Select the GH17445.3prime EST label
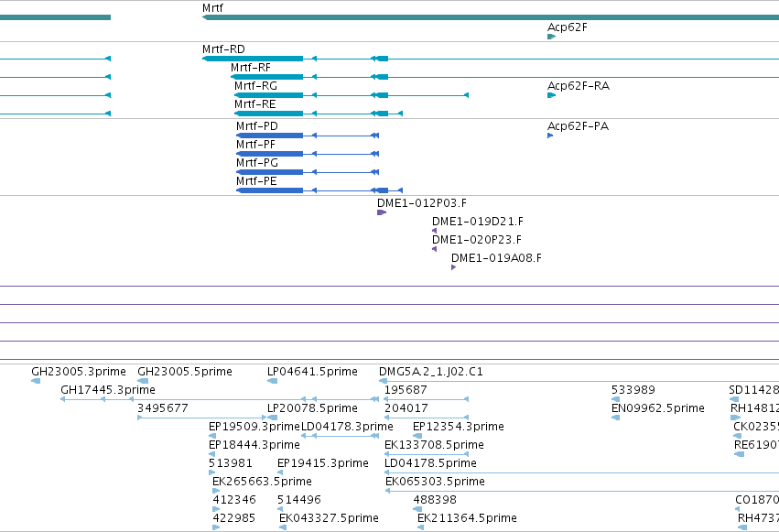The width and height of the screenshot is (779, 532). click(x=108, y=390)
